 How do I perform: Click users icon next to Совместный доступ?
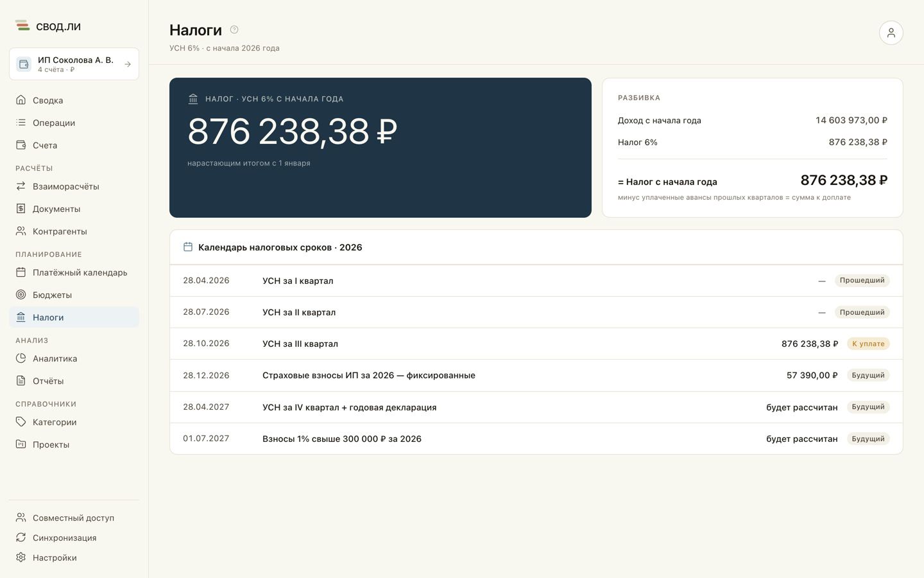pyautogui.click(x=21, y=518)
